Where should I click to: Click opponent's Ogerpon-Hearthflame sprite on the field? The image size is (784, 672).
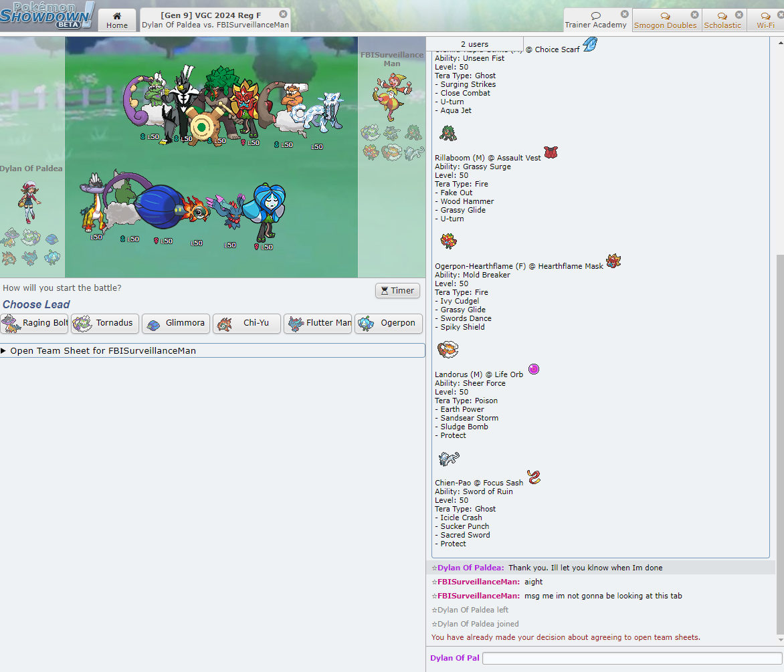[x=246, y=108]
